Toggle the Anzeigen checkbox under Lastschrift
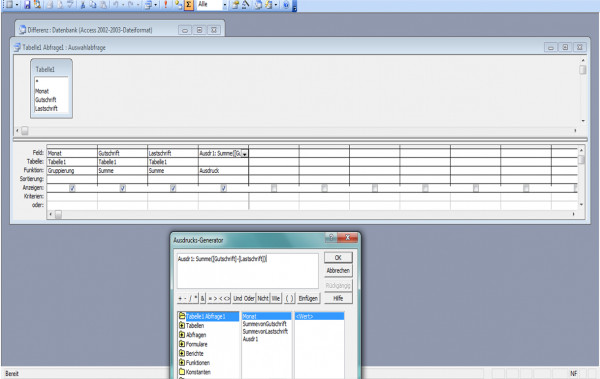The height and width of the screenshot is (379, 600). click(x=173, y=188)
